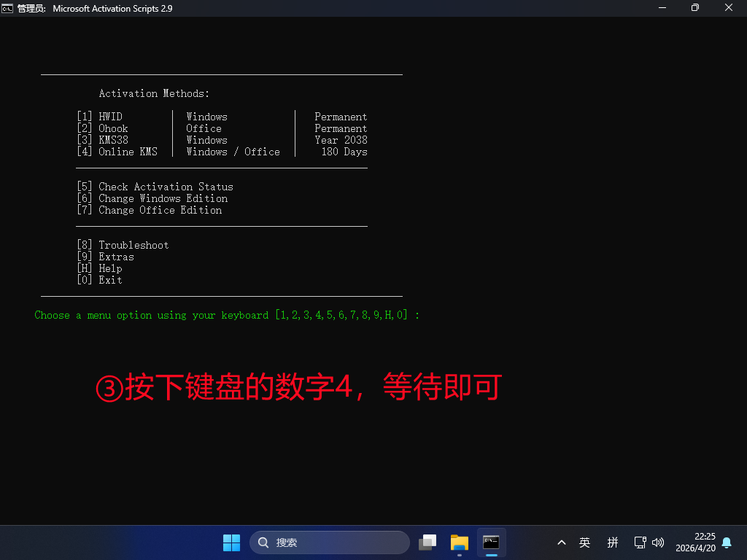Select the [1] HWID menu line
This screenshot has width=747, height=560.
pyautogui.click(x=100, y=117)
